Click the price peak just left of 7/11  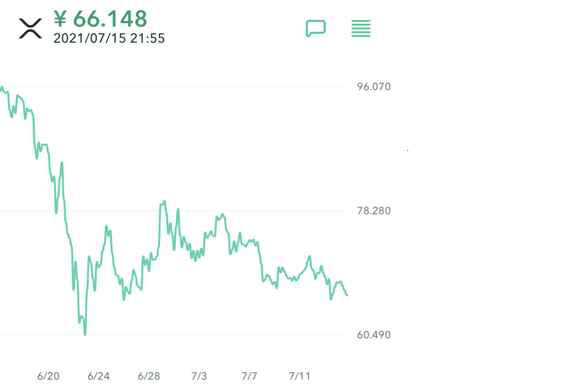pyautogui.click(x=309, y=257)
